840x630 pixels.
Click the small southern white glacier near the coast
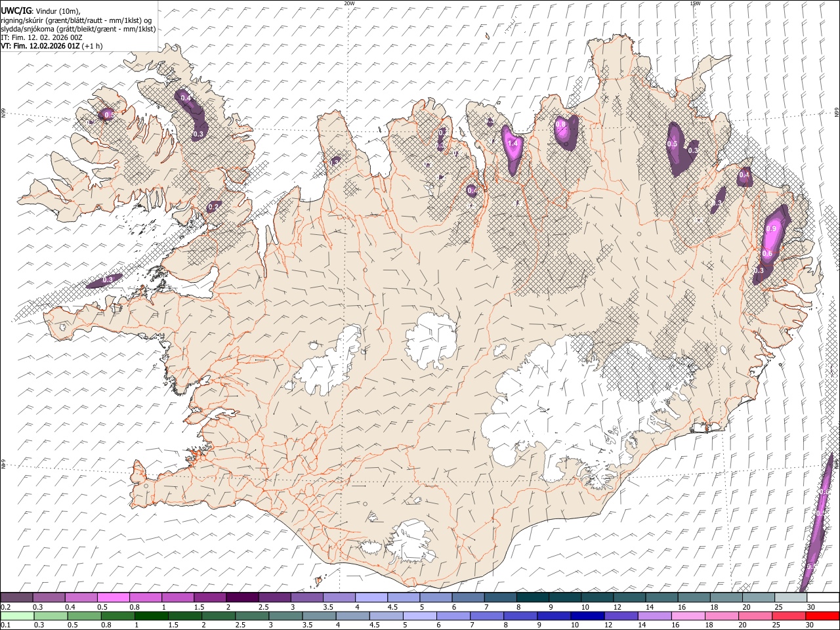click(411, 542)
